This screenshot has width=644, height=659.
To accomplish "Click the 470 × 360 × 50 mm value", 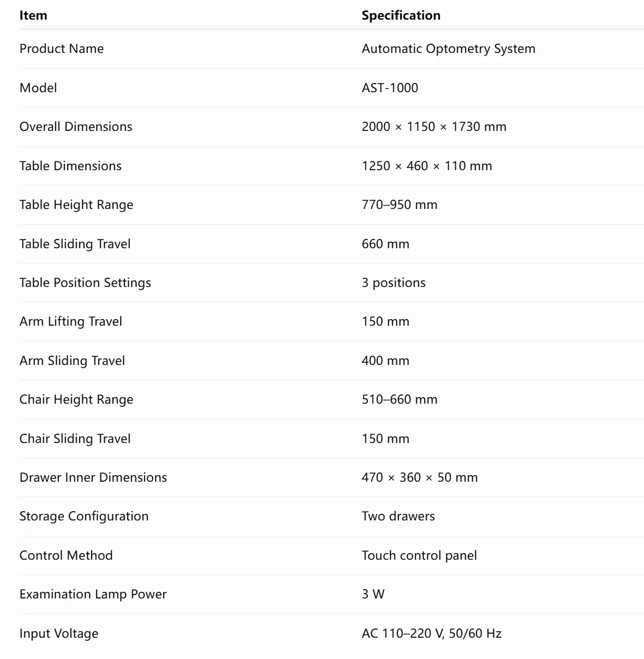I will 420,477.
